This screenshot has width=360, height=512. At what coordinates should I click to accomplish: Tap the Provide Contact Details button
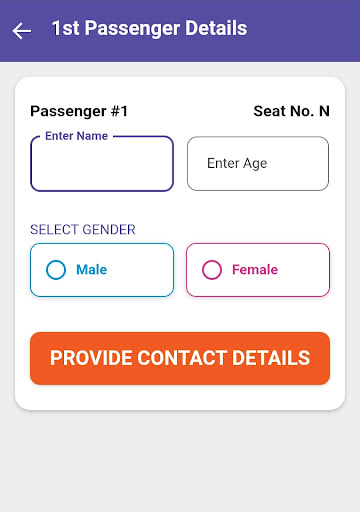click(180, 358)
